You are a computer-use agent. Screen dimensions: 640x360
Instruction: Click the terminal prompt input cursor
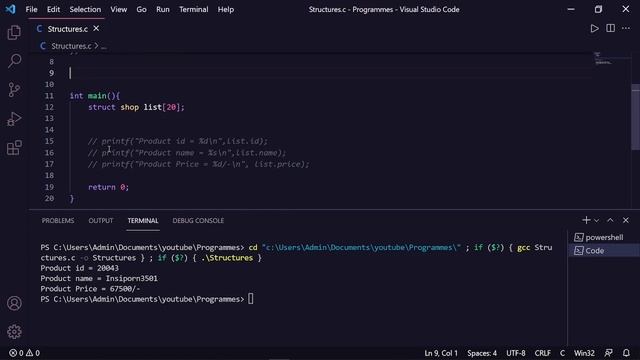[x=251, y=299]
